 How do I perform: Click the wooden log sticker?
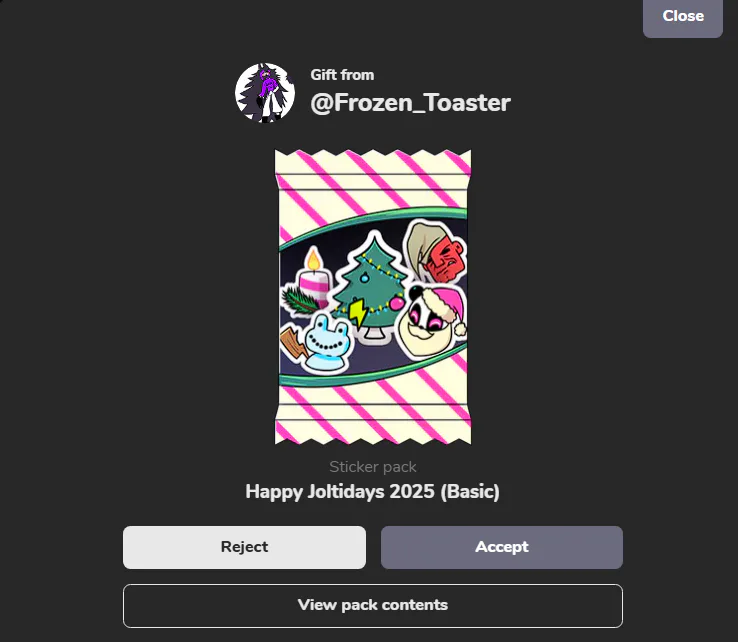(293, 345)
